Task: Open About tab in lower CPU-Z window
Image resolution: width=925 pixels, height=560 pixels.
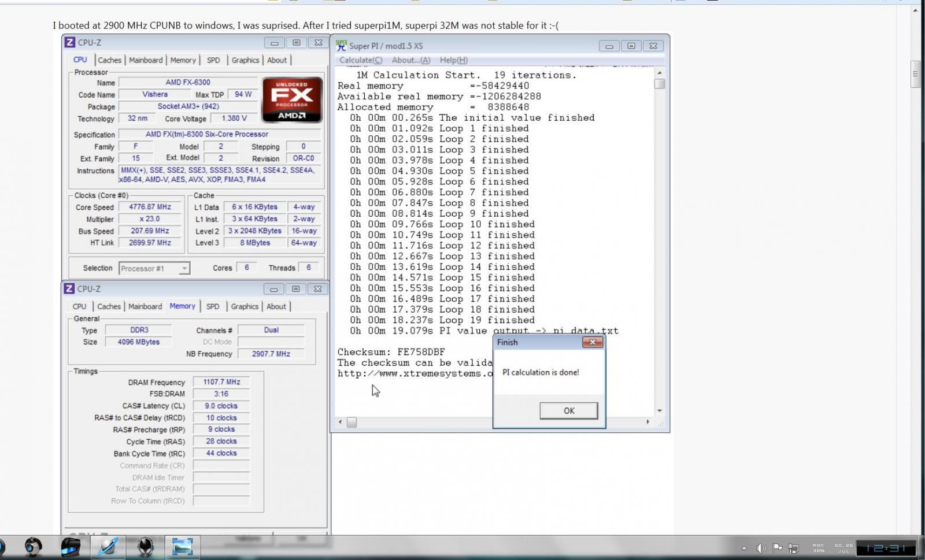Action: click(276, 306)
